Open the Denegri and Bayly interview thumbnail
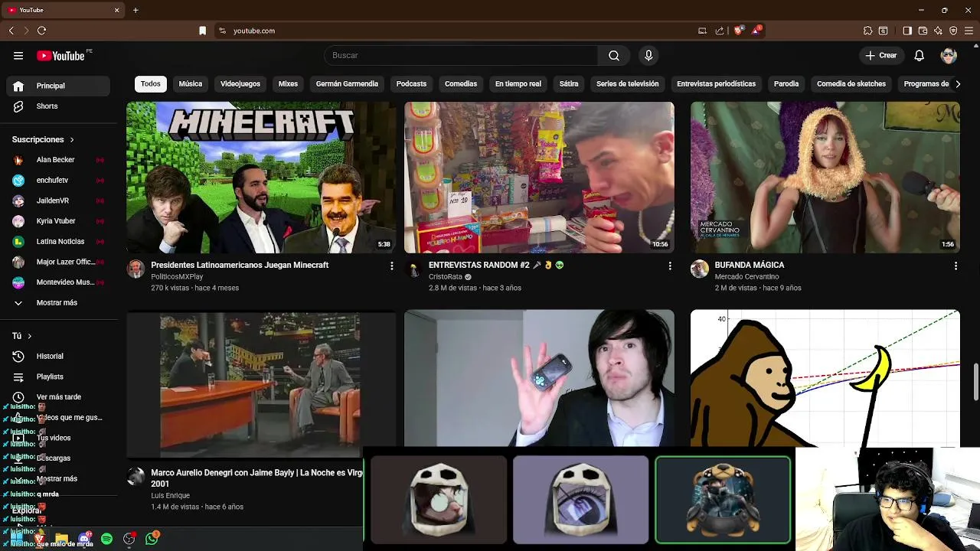This screenshot has width=980, height=551. (261, 385)
